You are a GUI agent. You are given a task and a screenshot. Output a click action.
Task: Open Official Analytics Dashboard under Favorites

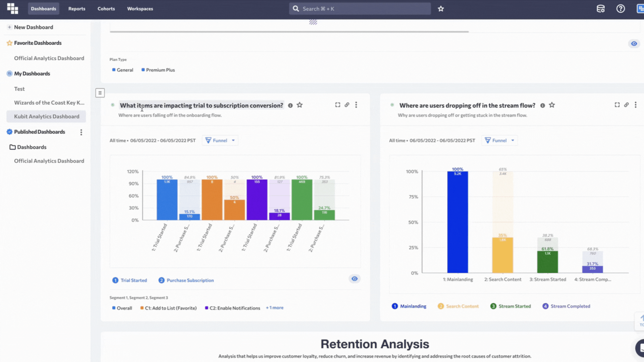click(49, 58)
